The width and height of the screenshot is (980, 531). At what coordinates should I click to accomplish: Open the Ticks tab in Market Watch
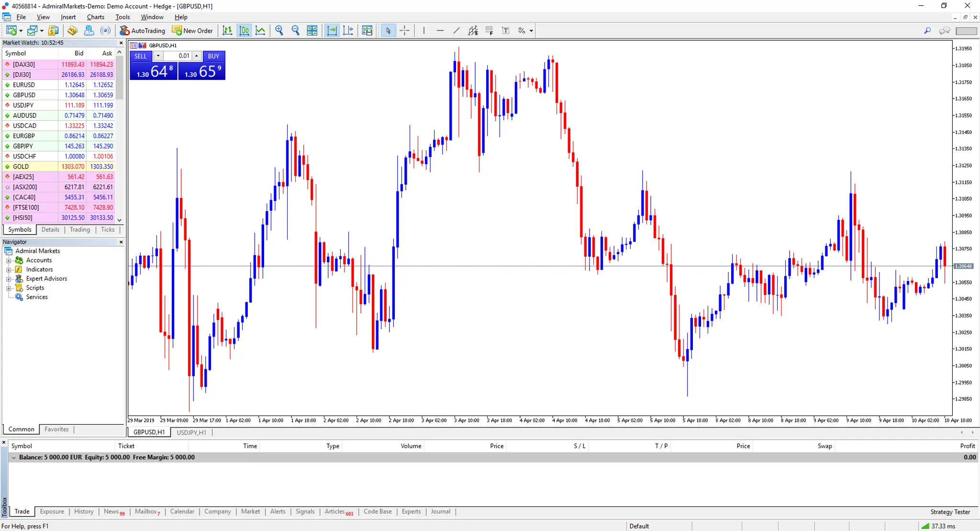pos(108,229)
